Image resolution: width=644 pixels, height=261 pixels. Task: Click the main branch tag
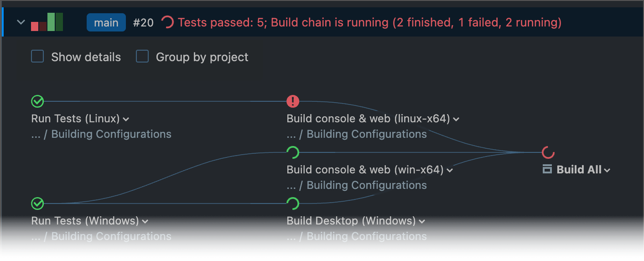point(106,22)
